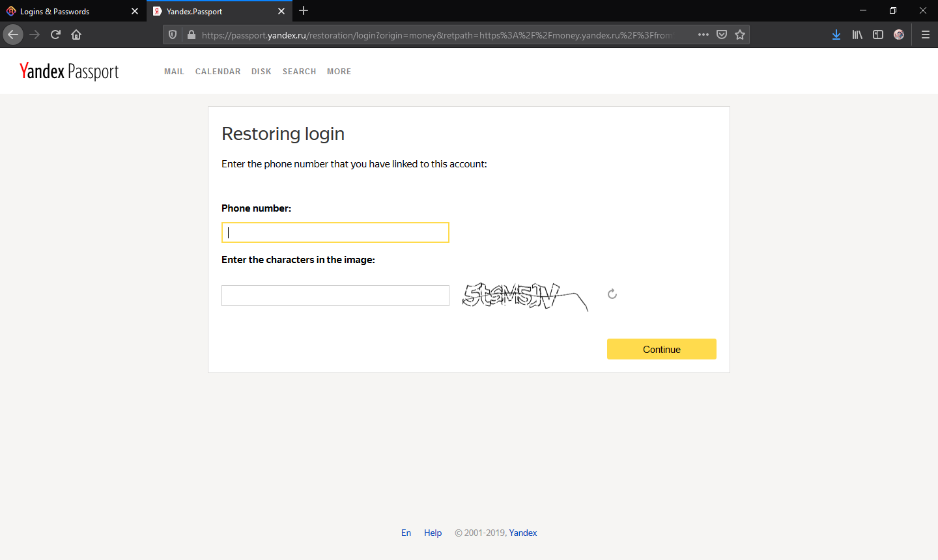This screenshot has height=560, width=938.
Task: Open DISK in Yandex navigation
Action: [x=261, y=72]
